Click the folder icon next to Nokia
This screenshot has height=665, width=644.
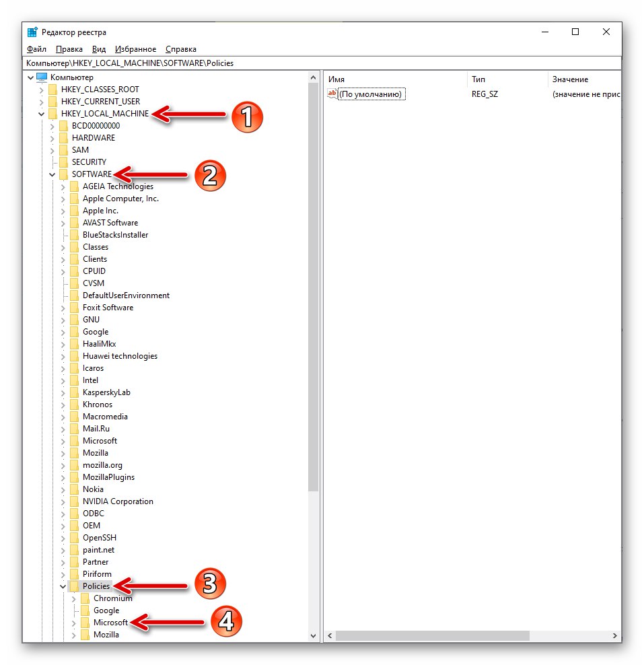[75, 489]
